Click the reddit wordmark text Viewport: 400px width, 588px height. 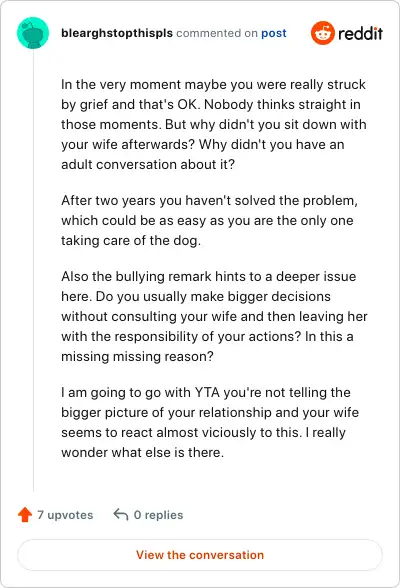click(x=360, y=33)
